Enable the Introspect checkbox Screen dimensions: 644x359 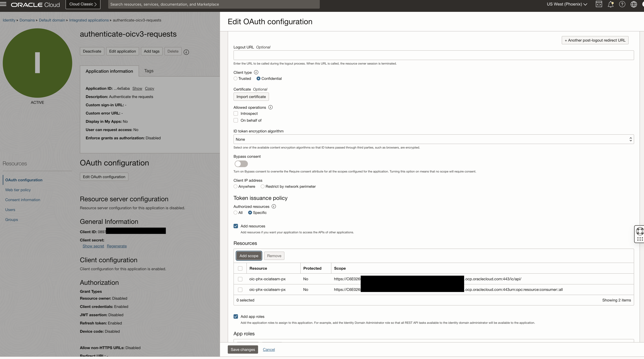[x=236, y=113]
